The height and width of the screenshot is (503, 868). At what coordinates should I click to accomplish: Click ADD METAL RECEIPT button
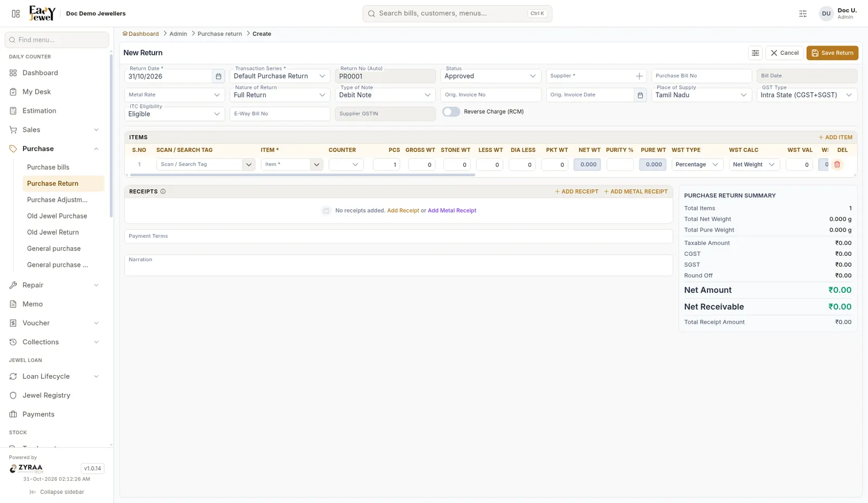coord(636,192)
